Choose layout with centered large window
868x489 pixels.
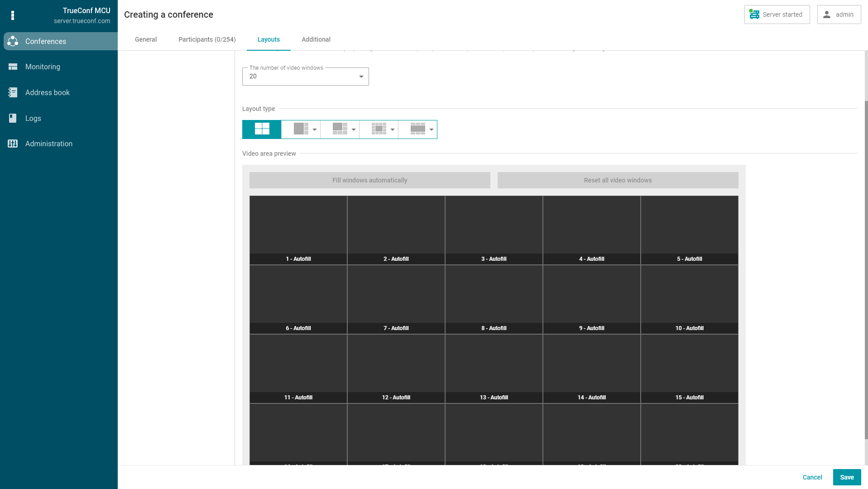point(379,129)
